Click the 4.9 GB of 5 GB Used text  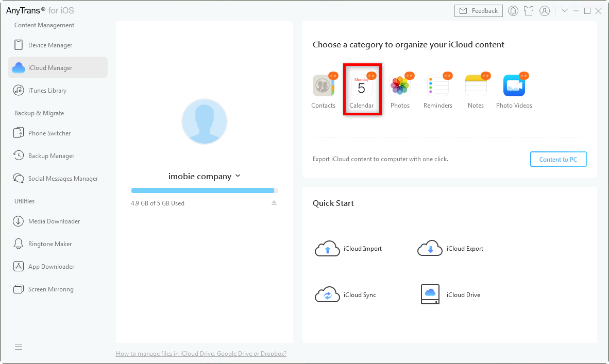158,203
